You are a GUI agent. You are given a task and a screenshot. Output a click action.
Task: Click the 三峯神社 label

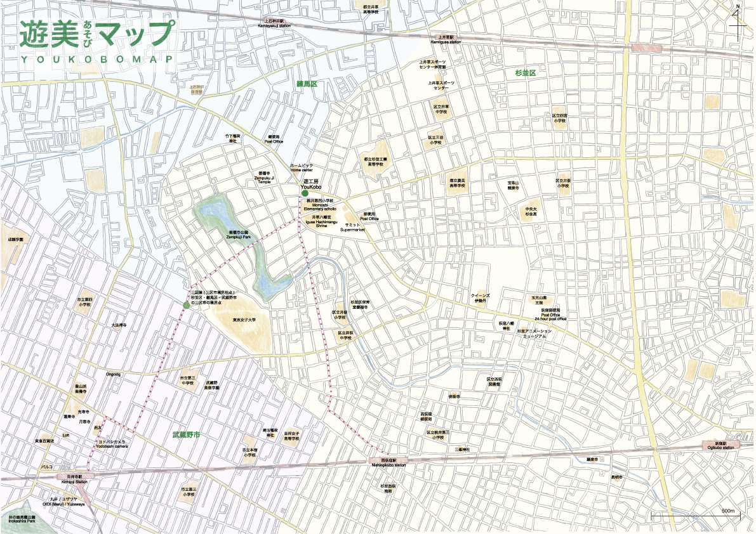pyautogui.click(x=462, y=450)
